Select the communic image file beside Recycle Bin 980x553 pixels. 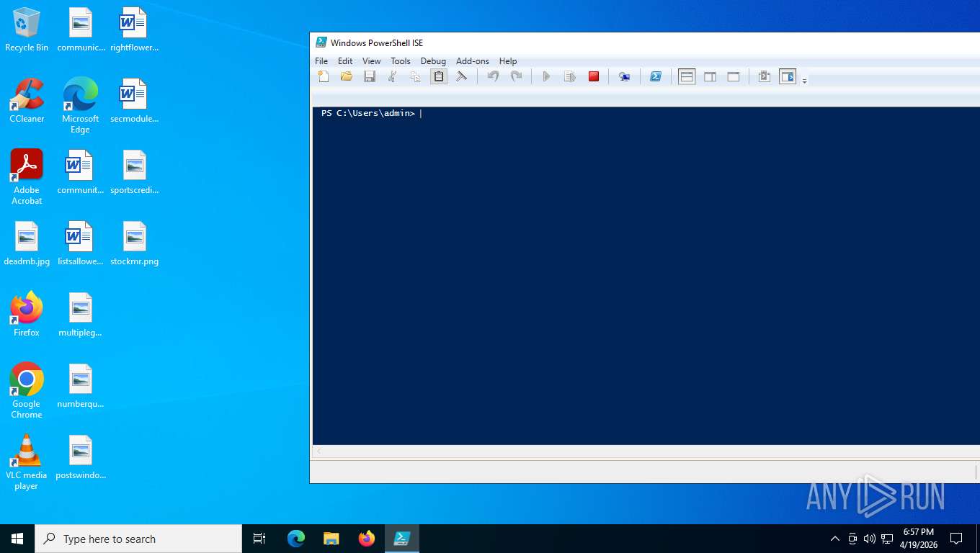tap(80, 30)
